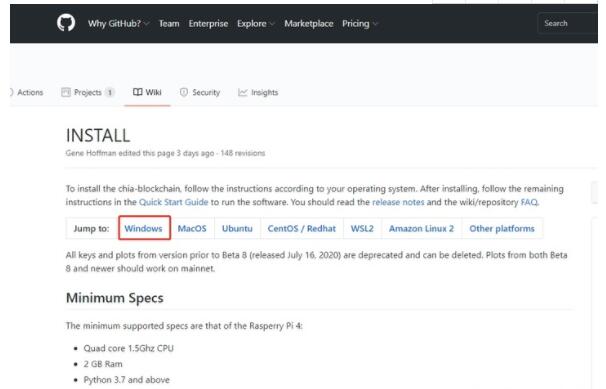Open the Projects tab icon
606x389 pixels.
coord(66,92)
